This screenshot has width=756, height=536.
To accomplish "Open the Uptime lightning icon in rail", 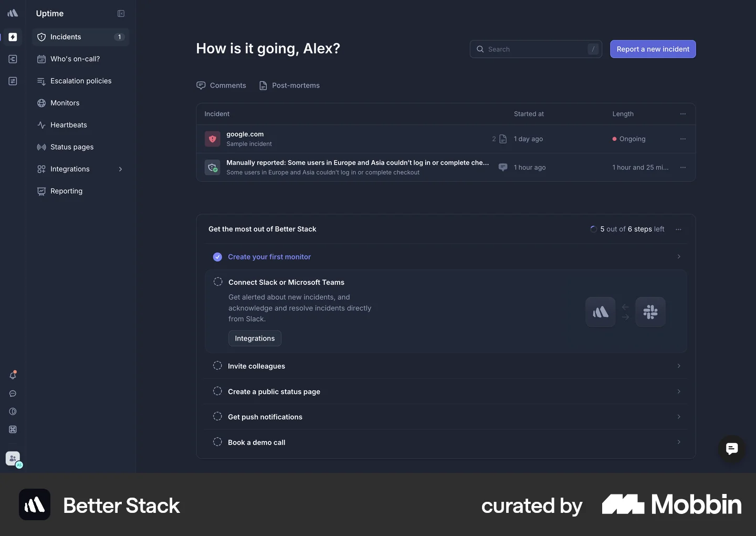I will point(13,37).
